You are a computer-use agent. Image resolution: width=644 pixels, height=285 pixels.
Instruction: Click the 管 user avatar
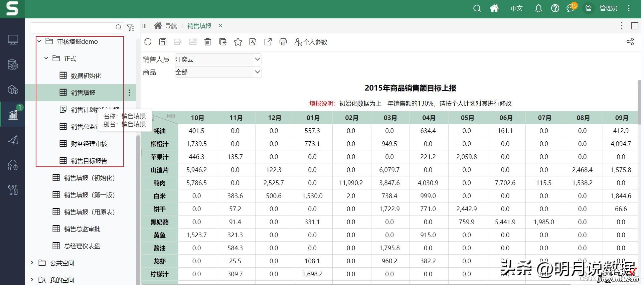click(x=588, y=8)
